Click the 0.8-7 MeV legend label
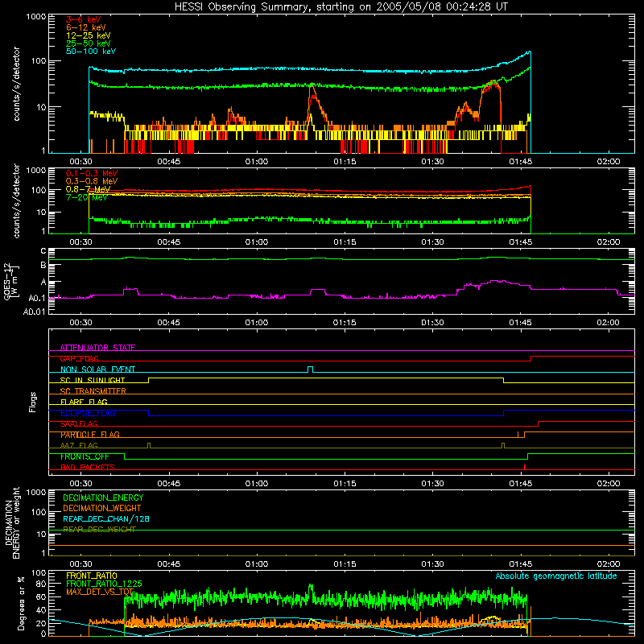644x644 pixels. (x=88, y=189)
